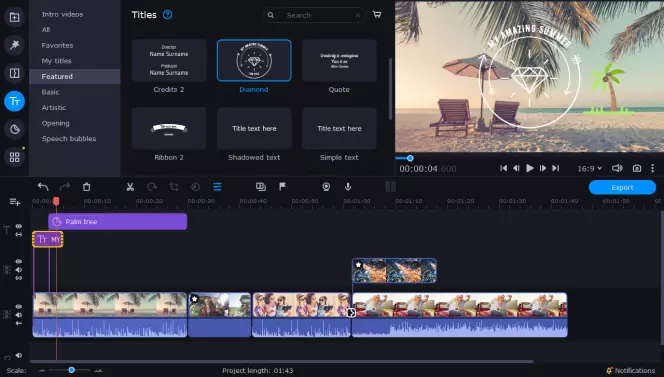Open the add track menu

click(x=15, y=202)
